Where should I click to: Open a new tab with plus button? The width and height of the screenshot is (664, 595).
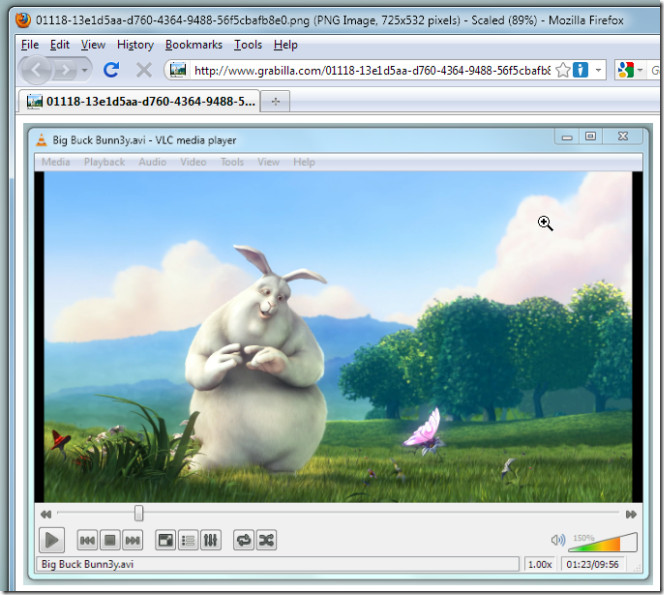coord(275,101)
